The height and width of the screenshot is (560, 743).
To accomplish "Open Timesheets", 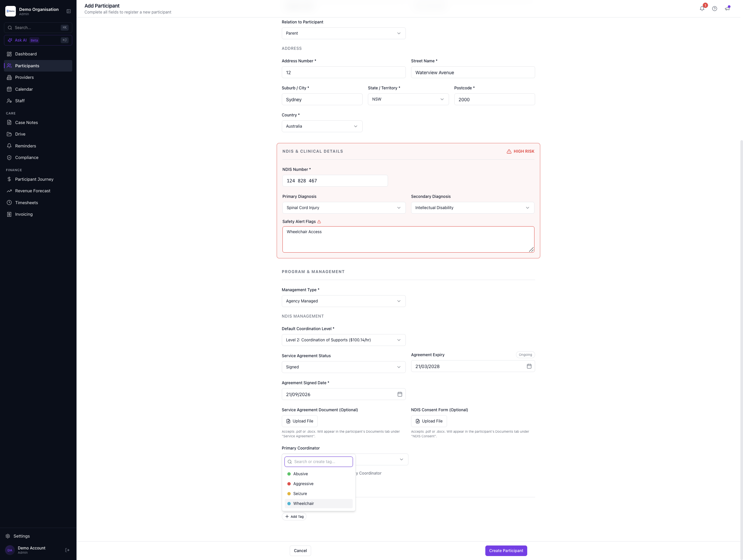I will tap(38, 202).
